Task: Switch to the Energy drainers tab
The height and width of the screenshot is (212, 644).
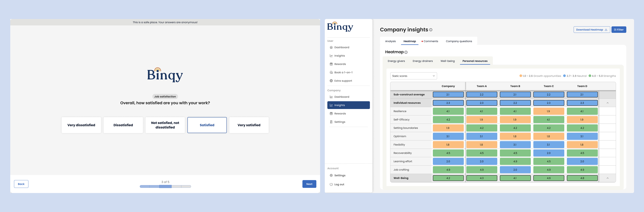Action: coord(423,61)
